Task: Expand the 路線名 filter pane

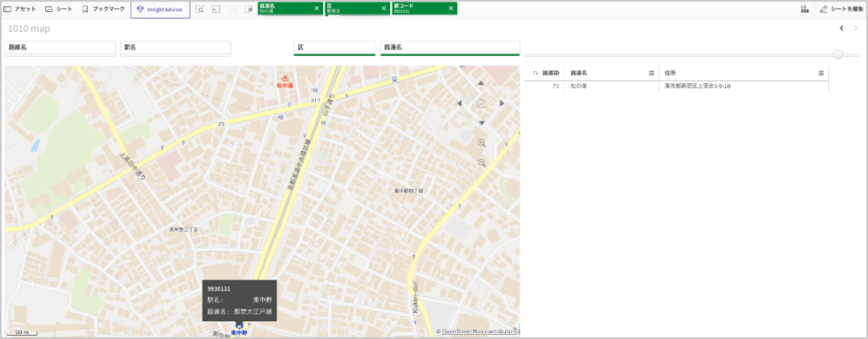Action: (x=59, y=48)
